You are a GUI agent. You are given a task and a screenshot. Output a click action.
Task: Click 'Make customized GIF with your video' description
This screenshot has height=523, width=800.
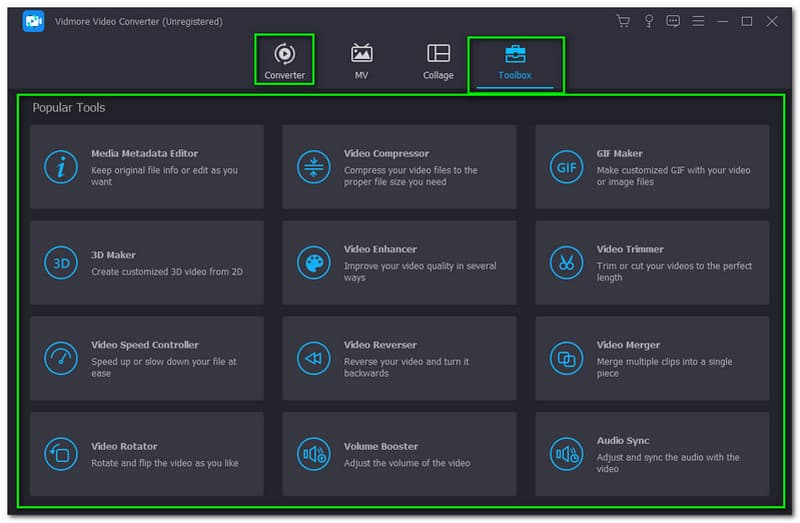673,176
